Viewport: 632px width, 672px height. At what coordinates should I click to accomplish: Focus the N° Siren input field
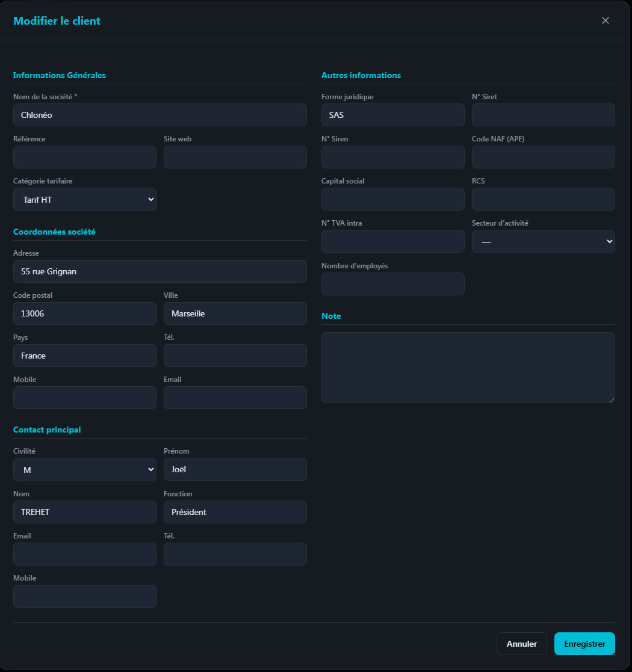[x=393, y=157]
